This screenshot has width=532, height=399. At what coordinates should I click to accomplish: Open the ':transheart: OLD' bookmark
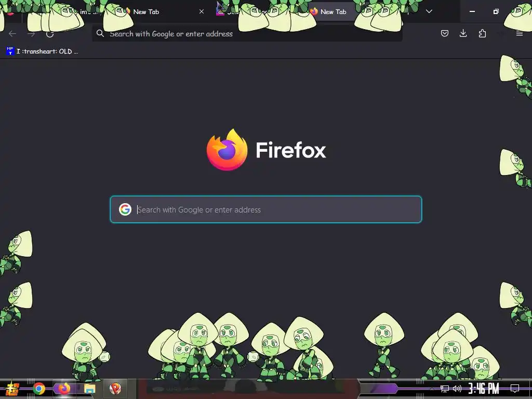point(43,51)
